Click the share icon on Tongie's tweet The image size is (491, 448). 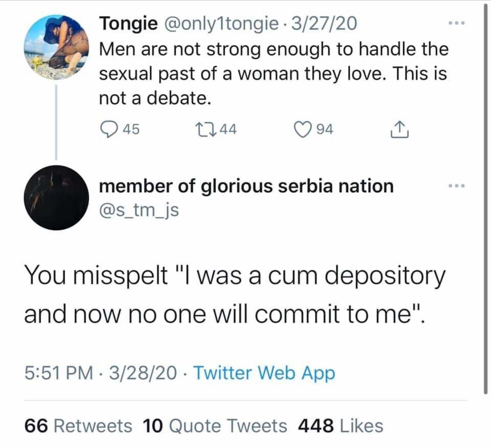[x=399, y=129]
